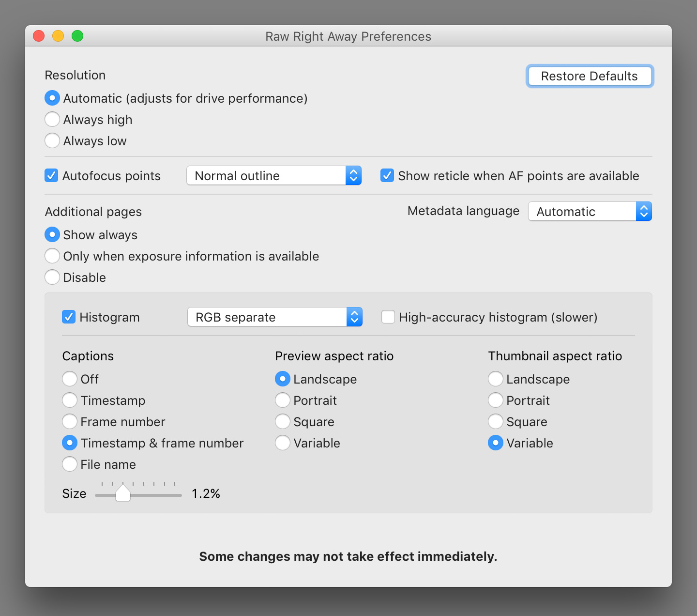The width and height of the screenshot is (697, 616).
Task: Click the changes may not take effect notice
Action: click(x=348, y=556)
